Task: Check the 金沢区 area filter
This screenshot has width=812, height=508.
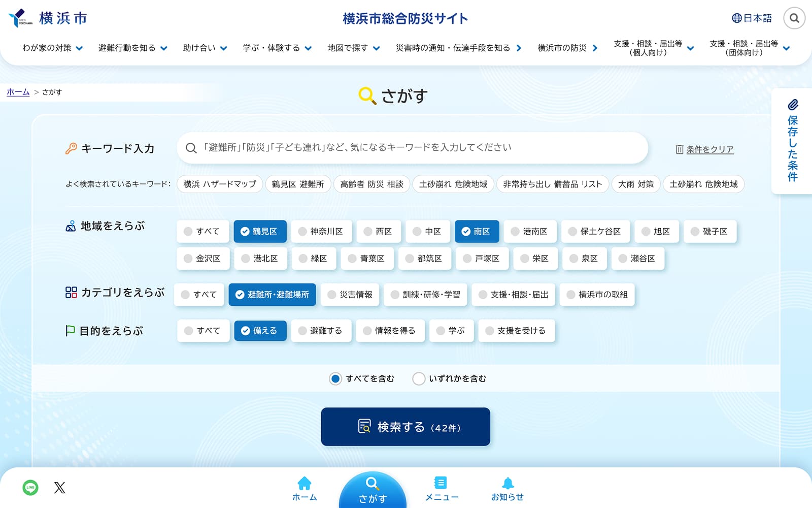Action: [203, 259]
